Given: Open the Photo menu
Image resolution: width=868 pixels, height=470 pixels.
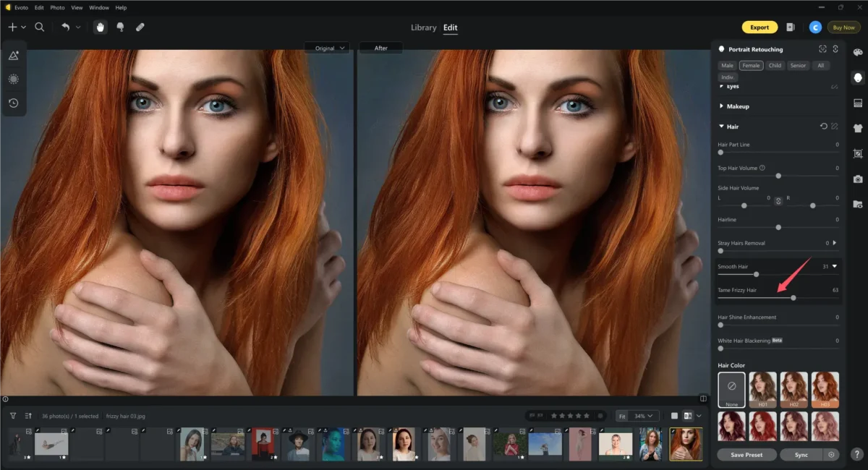Looking at the screenshot, I should (x=57, y=7).
